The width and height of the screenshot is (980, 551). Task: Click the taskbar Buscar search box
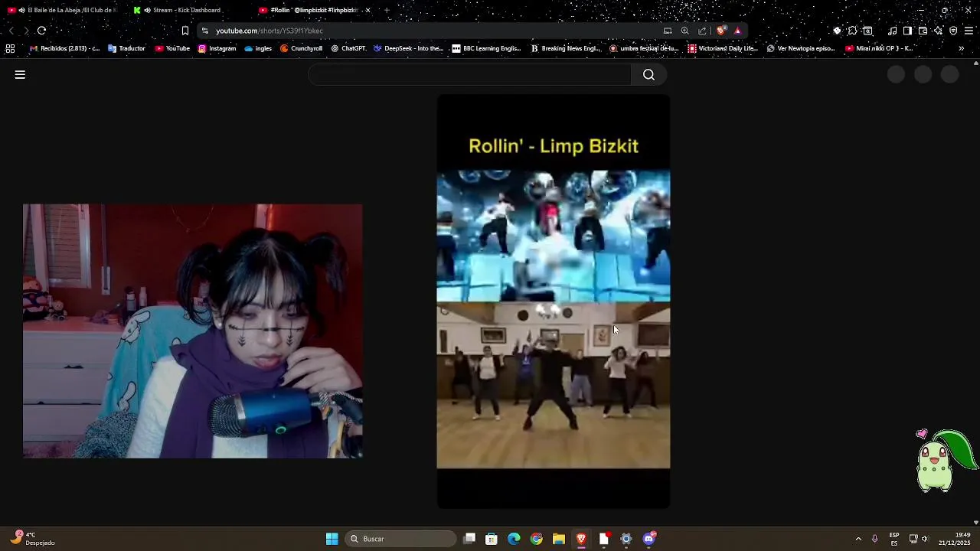point(400,539)
